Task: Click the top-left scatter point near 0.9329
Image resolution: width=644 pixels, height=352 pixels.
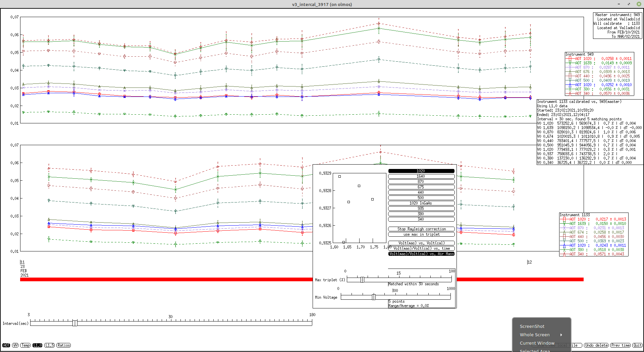Action: (x=340, y=176)
